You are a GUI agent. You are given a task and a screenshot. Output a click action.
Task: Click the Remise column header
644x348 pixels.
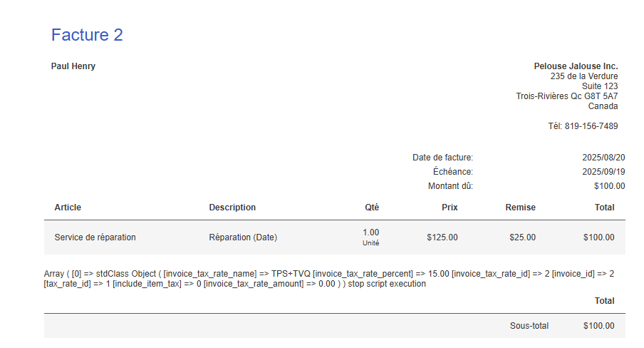point(520,208)
